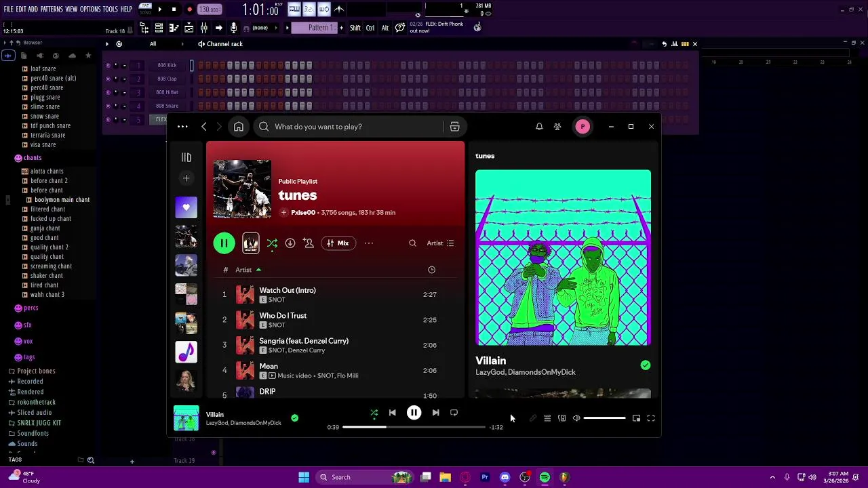Open more options for the tunes playlist
Screen dimensions: 868x488
point(369,243)
